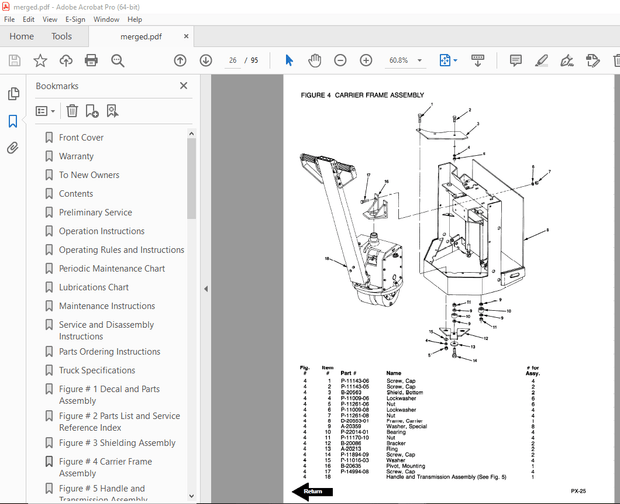Print the document
The height and width of the screenshot is (504, 620).
[91, 60]
